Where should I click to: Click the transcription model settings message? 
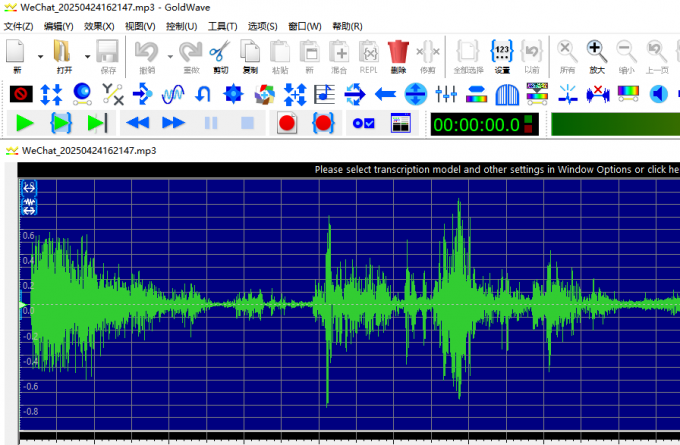[497, 170]
